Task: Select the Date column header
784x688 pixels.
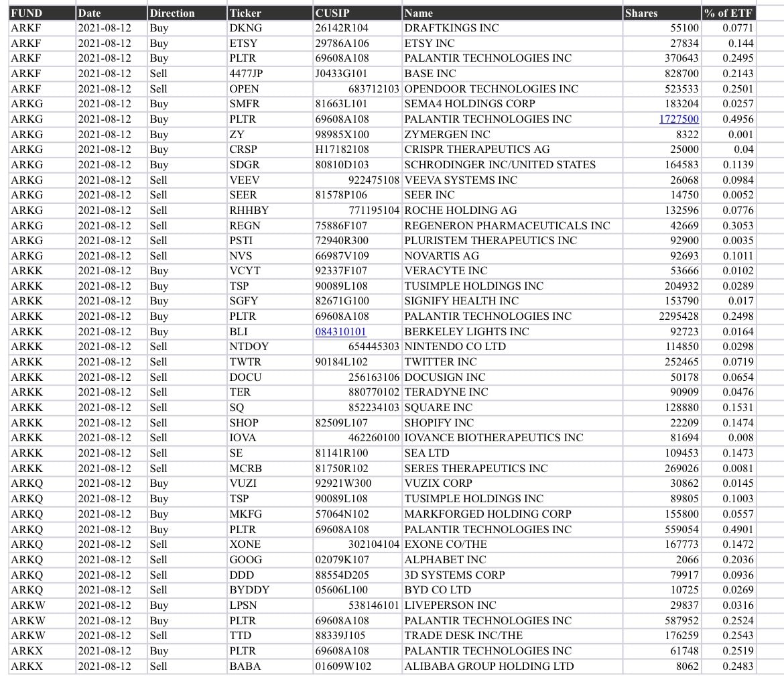Action: [x=111, y=13]
